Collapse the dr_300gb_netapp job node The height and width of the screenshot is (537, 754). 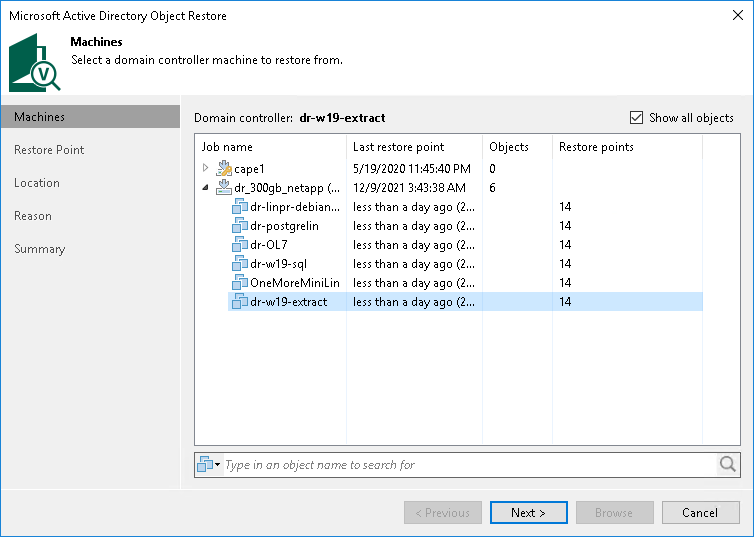click(205, 187)
